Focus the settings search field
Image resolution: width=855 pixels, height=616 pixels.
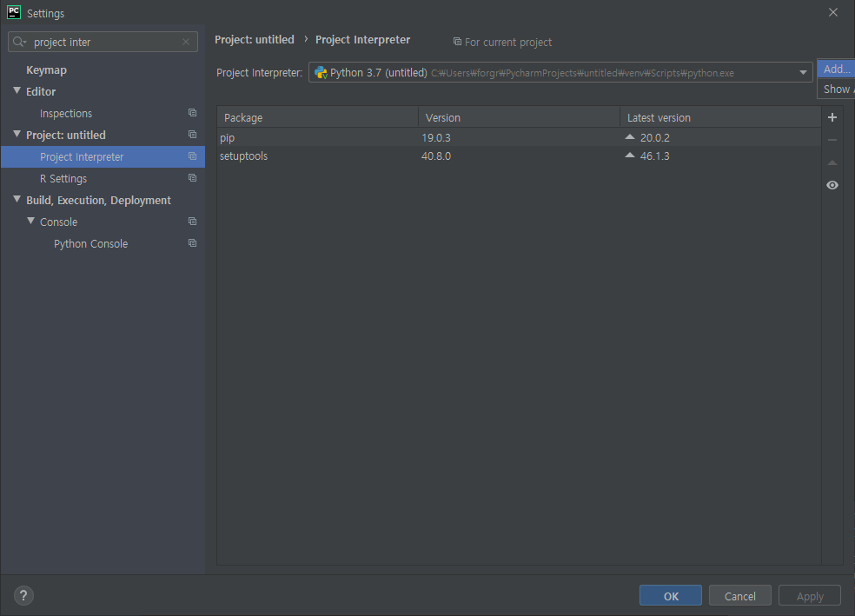pos(103,42)
